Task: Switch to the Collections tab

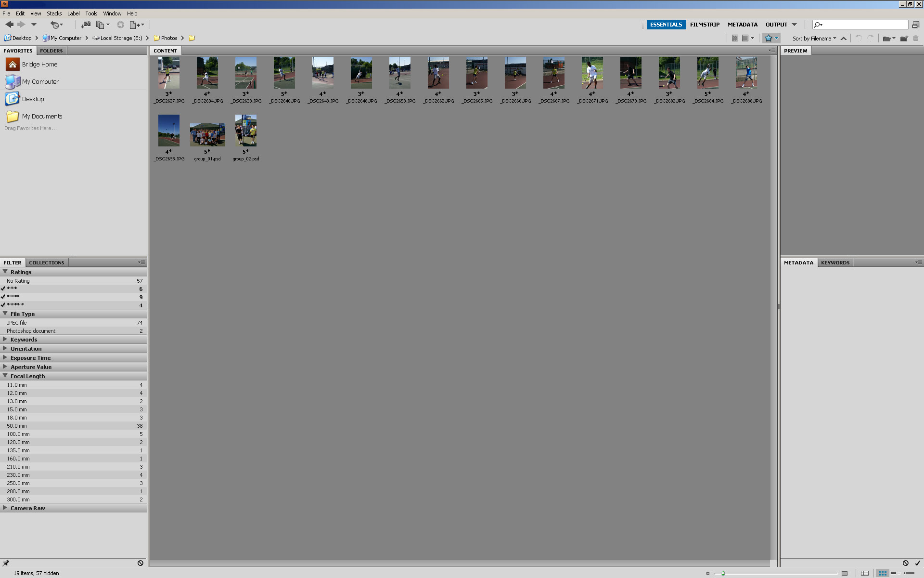Action: pyautogui.click(x=46, y=263)
